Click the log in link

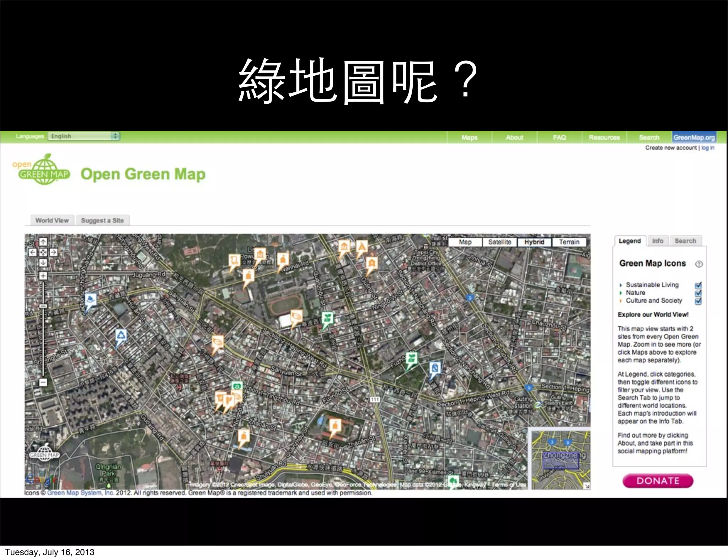point(708,148)
